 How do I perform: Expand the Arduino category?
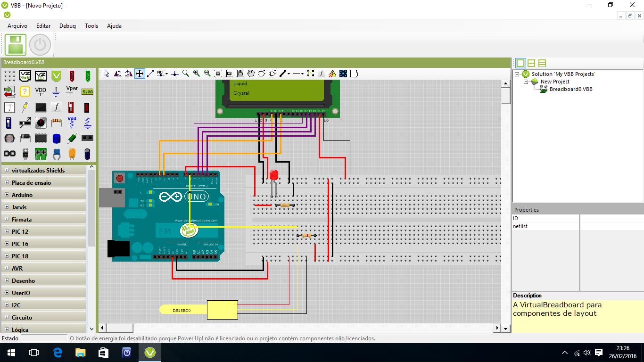[x=7, y=195]
